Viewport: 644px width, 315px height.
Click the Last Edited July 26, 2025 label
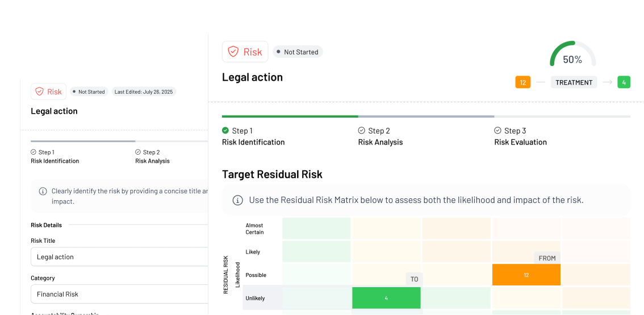tap(143, 92)
